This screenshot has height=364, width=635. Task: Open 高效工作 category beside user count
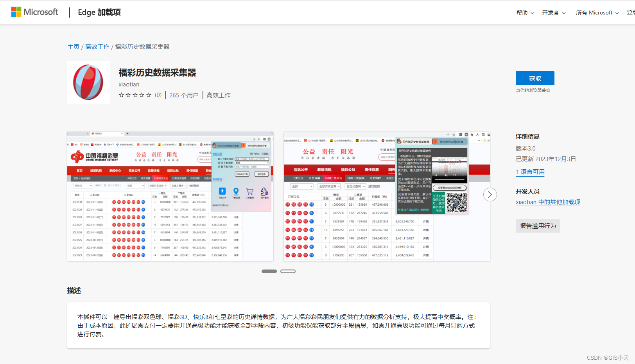[219, 95]
